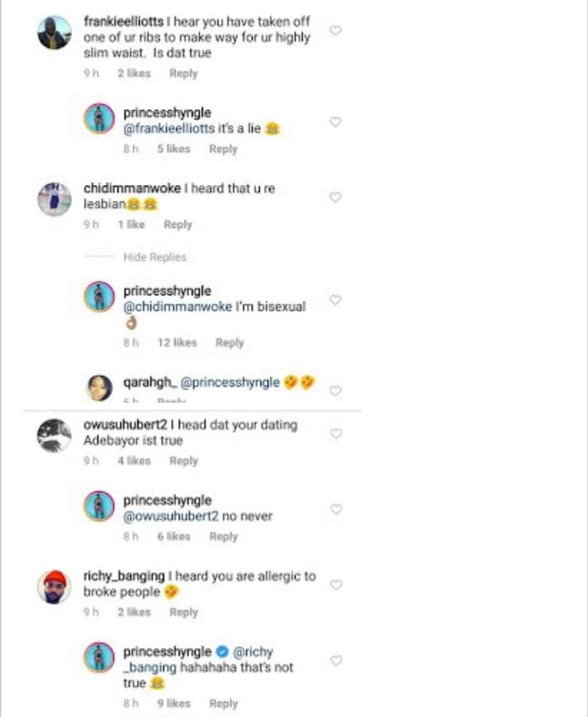Collapse thread with Hide Replies

point(155,257)
